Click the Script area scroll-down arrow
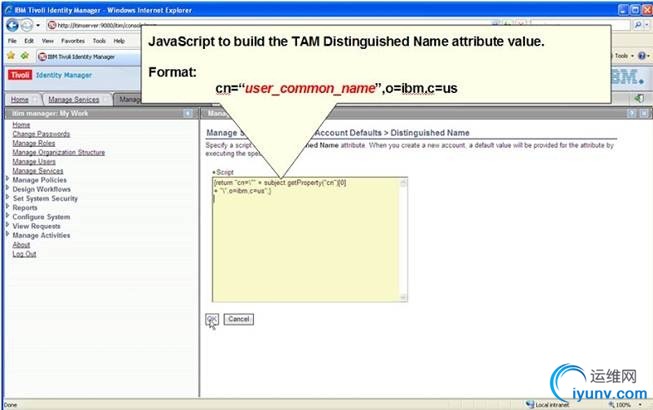The height and width of the screenshot is (410, 653). point(403,297)
